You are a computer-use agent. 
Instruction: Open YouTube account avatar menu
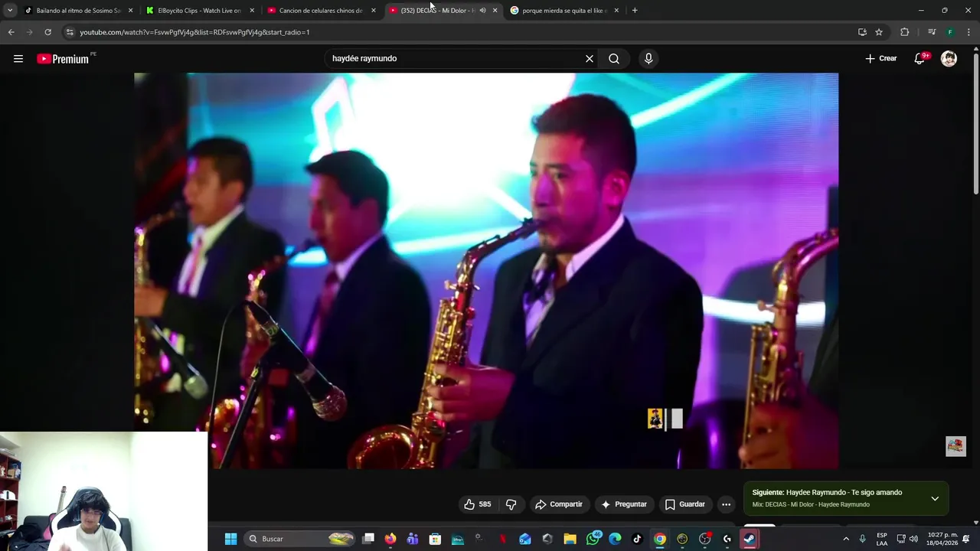click(x=949, y=59)
